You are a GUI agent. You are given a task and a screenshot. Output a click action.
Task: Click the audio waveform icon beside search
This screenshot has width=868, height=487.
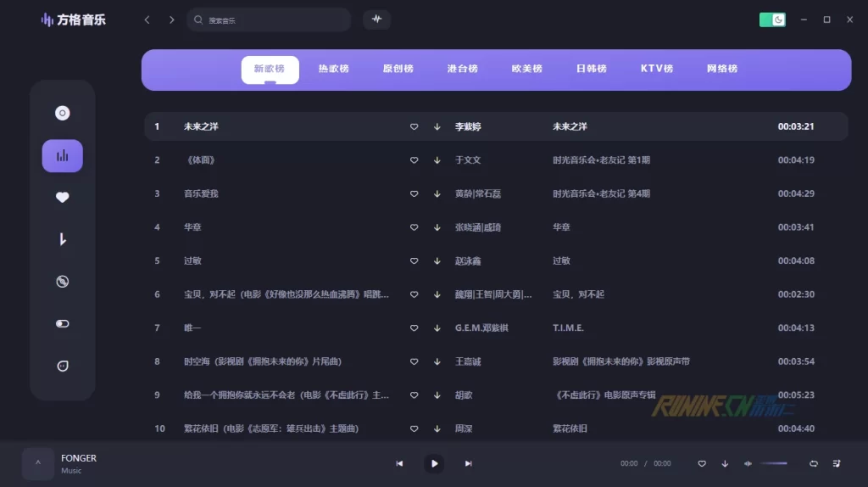pos(376,20)
